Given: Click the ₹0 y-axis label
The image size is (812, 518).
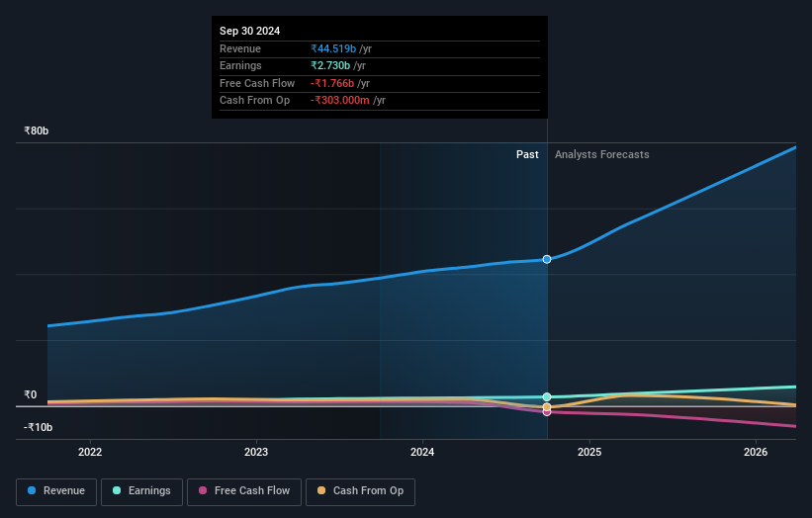Looking at the screenshot, I should (x=31, y=394).
